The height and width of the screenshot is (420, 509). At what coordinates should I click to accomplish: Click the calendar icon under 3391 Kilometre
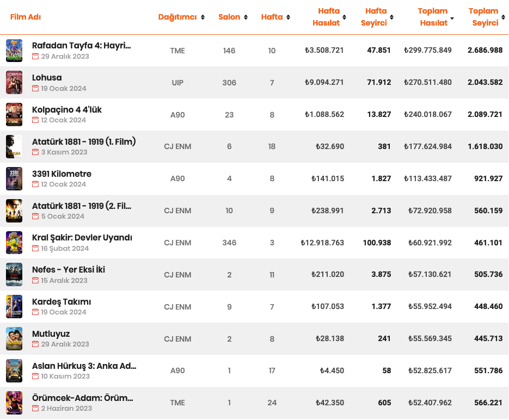35,184
